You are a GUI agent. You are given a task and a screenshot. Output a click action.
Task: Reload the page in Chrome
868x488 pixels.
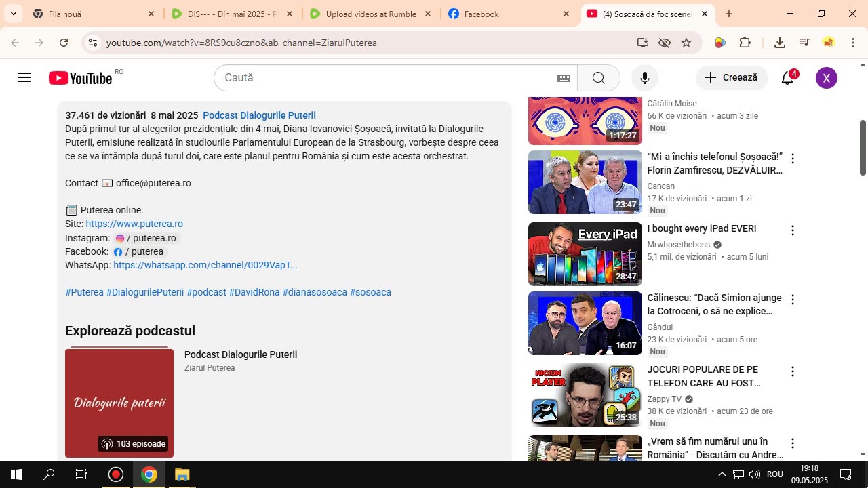[64, 43]
